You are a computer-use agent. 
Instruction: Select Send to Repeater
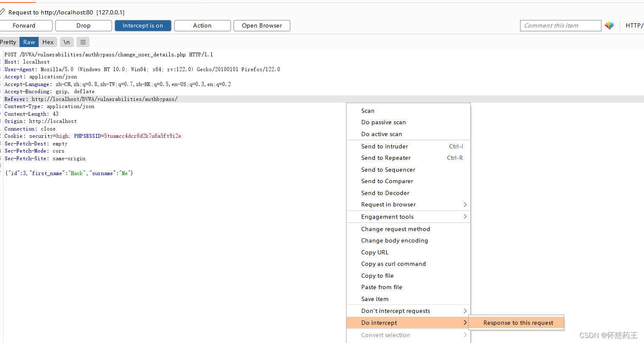[408, 158]
